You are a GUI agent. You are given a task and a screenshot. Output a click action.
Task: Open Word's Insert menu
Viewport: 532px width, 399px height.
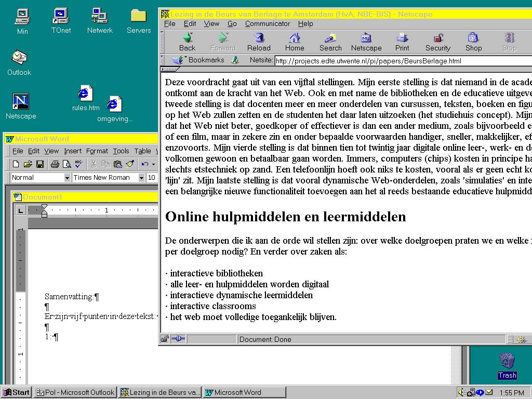(73, 151)
